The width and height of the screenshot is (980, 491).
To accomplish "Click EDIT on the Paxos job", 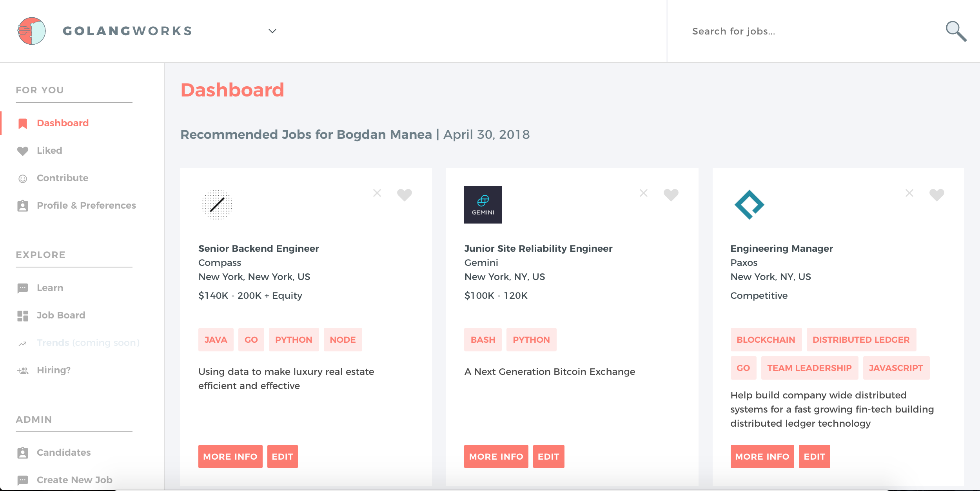I will click(x=814, y=456).
